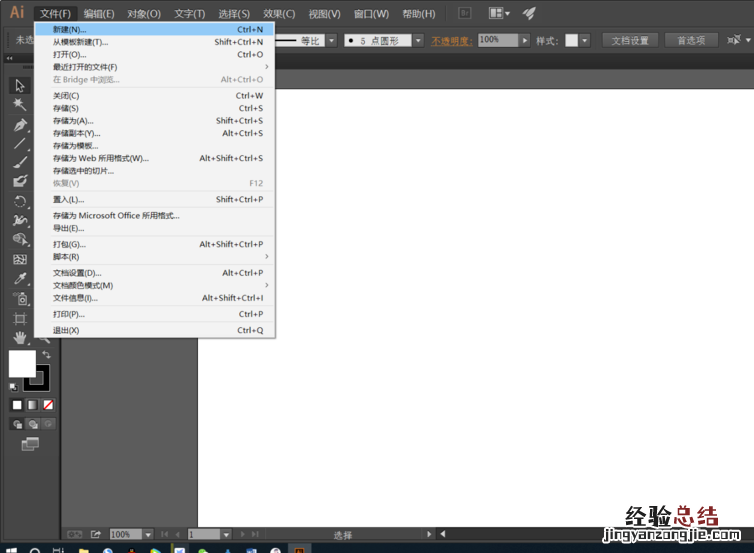Screen dimensions: 754x553
Task: Set fill type to None
Action: [x=48, y=405]
